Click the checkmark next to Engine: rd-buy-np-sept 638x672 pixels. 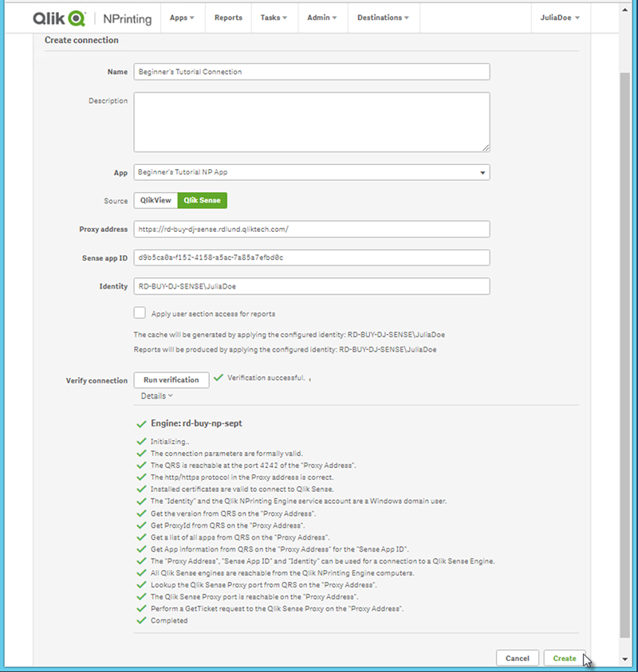144,423
